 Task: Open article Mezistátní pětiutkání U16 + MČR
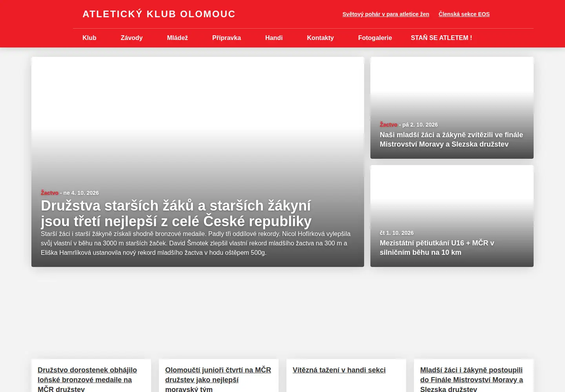437,248
